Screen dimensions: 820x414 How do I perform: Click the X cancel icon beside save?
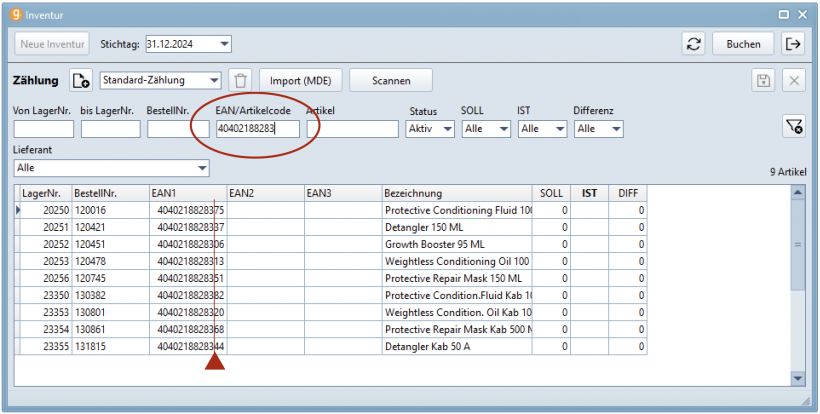(x=793, y=81)
